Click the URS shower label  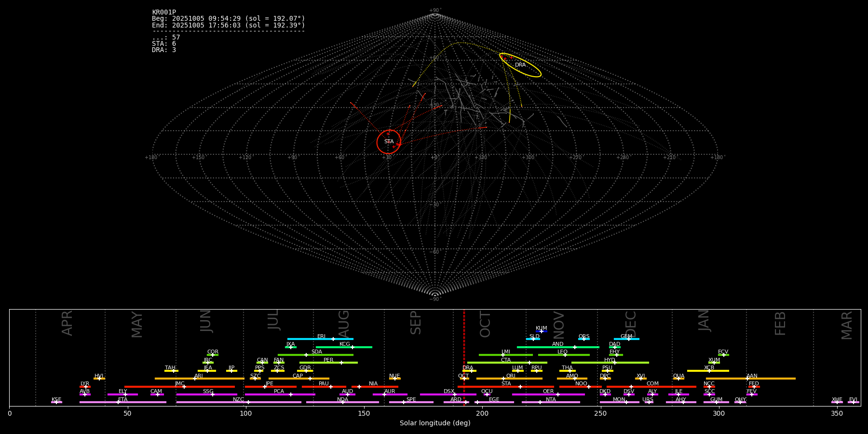point(648,400)
